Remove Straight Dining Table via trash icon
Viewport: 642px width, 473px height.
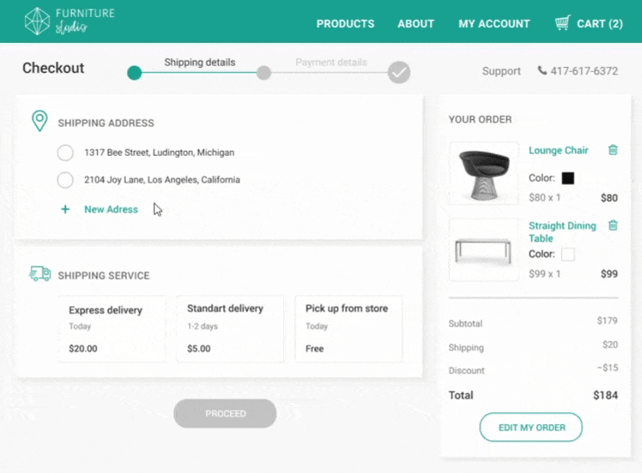613,226
